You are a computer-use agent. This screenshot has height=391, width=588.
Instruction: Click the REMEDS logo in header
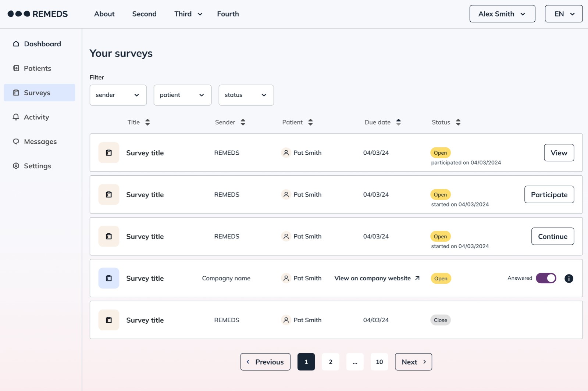pyautogui.click(x=38, y=14)
